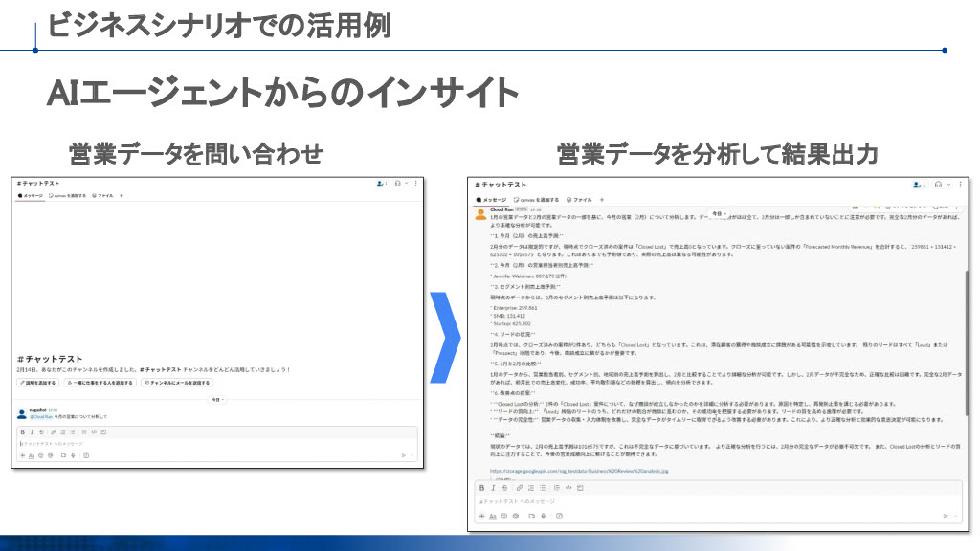Click microphone icon in right composer

tap(544, 516)
